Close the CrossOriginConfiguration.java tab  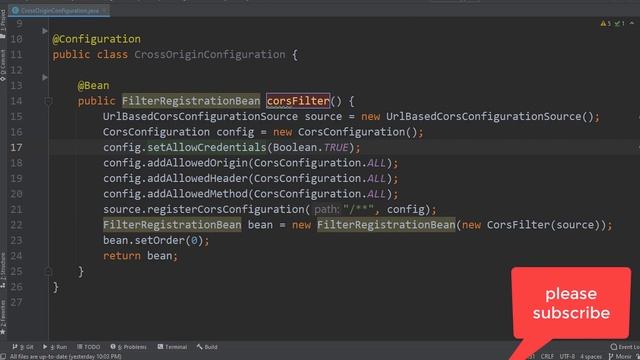(x=104, y=11)
